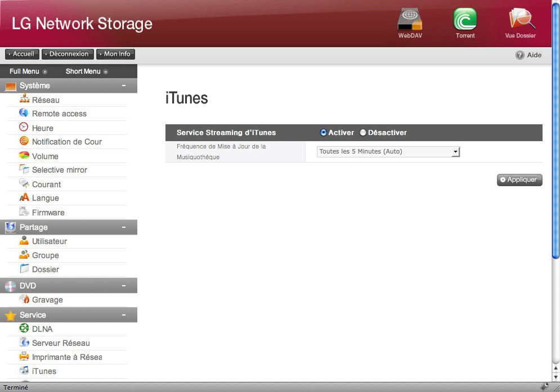The image size is (560, 392).
Task: Switch to Full Menu view
Action: [28, 71]
